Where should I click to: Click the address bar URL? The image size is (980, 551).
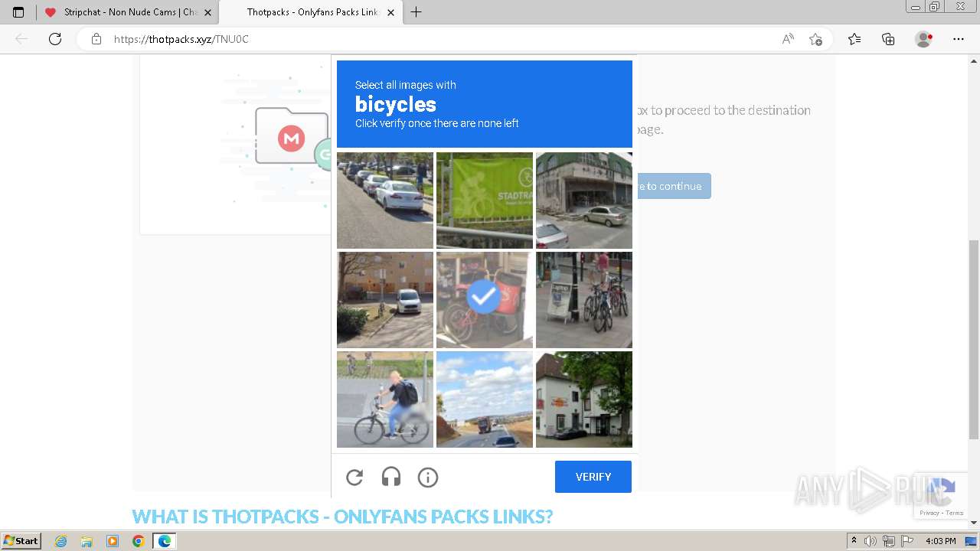click(x=181, y=39)
